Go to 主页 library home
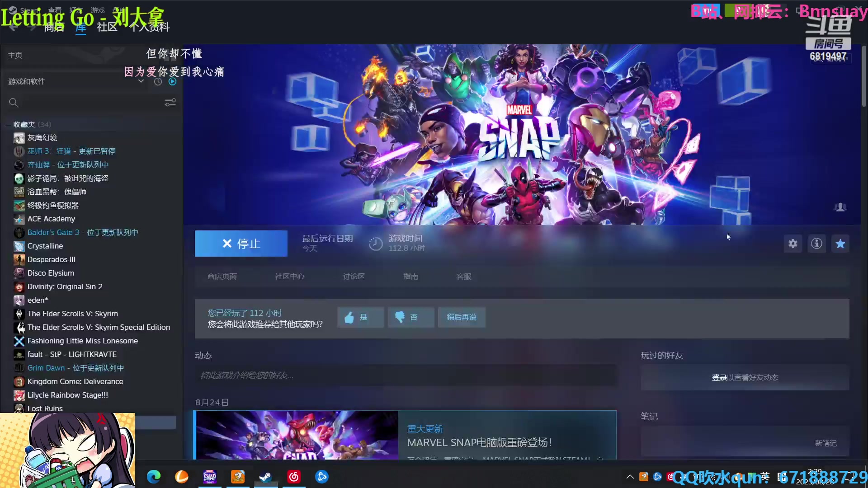Viewport: 868px width, 488px height. coord(15,55)
